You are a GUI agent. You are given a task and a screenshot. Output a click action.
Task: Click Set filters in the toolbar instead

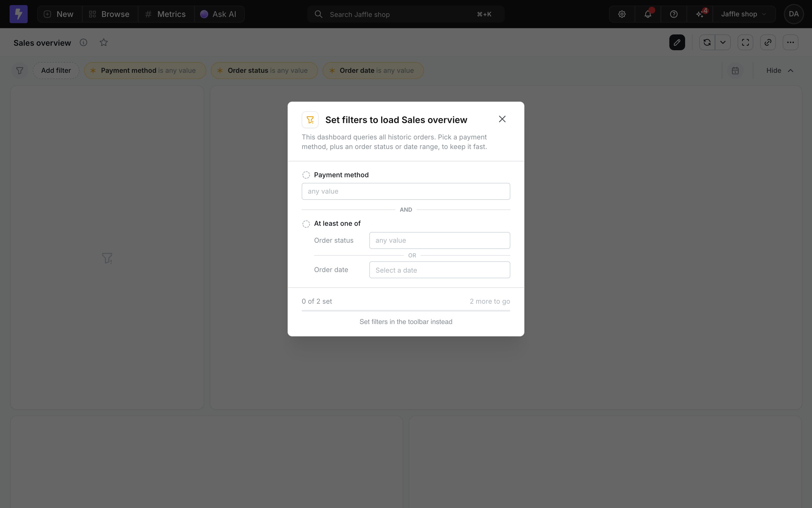[x=406, y=322]
